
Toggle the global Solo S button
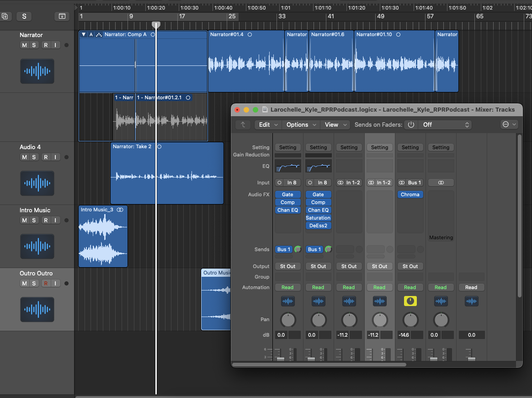(x=24, y=16)
